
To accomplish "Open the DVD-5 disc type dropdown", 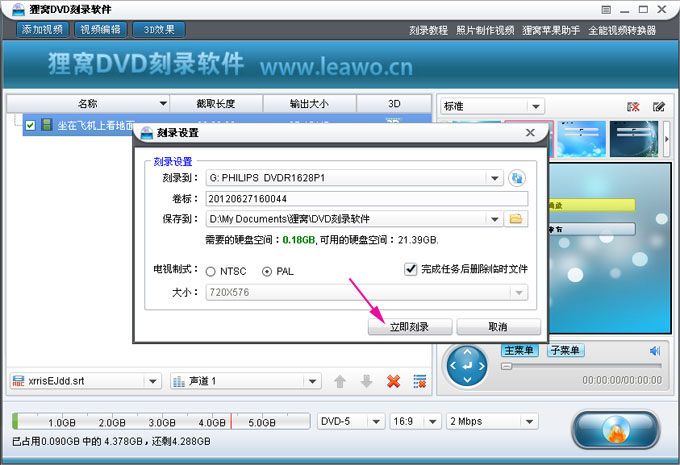I will (376, 421).
